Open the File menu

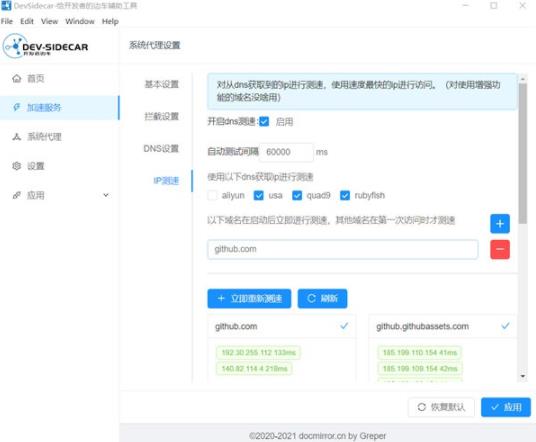pyautogui.click(x=7, y=22)
